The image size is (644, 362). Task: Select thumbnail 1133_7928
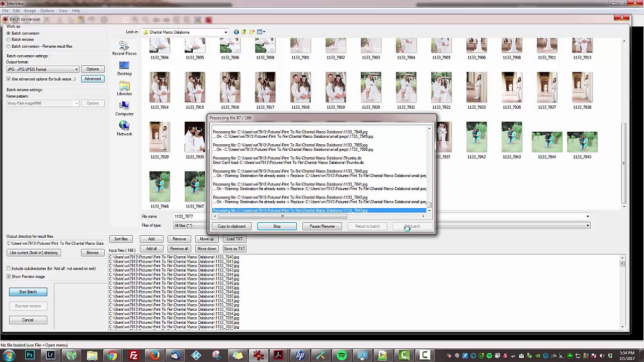click(582, 91)
